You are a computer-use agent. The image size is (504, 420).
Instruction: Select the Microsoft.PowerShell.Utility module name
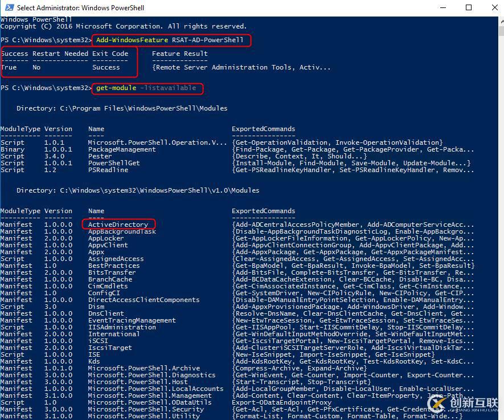[x=144, y=416]
